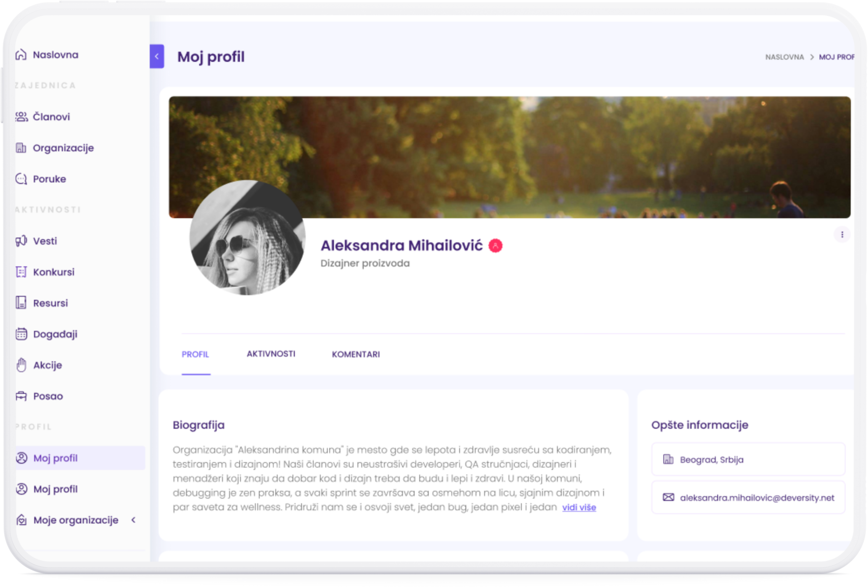Switch to the Komentari tab
The image size is (868, 588).
pyautogui.click(x=356, y=354)
